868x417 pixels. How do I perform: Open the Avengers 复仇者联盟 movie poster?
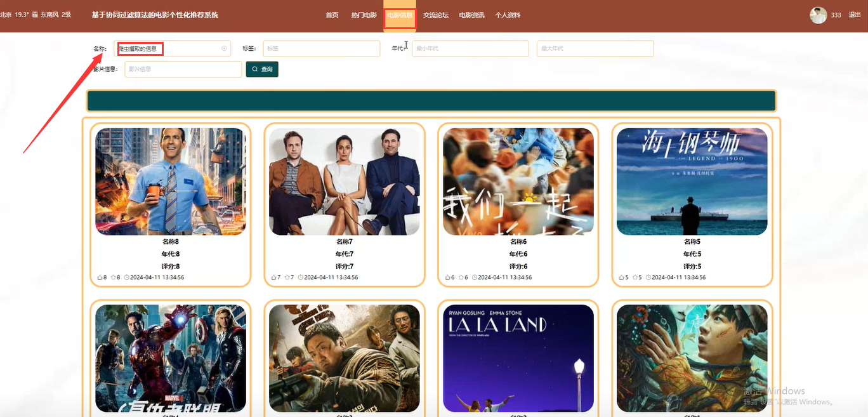(171, 358)
